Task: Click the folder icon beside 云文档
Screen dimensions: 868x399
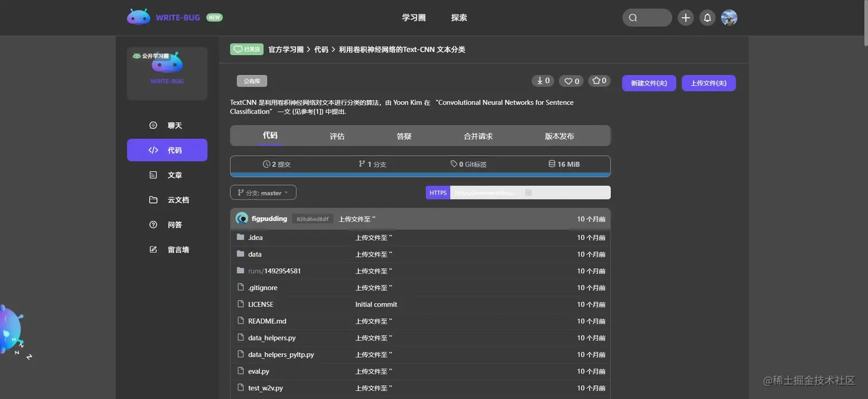Action: [153, 200]
